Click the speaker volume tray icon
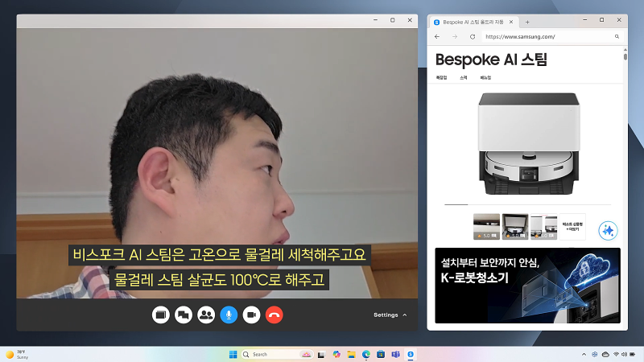The image size is (644, 362). tap(624, 354)
